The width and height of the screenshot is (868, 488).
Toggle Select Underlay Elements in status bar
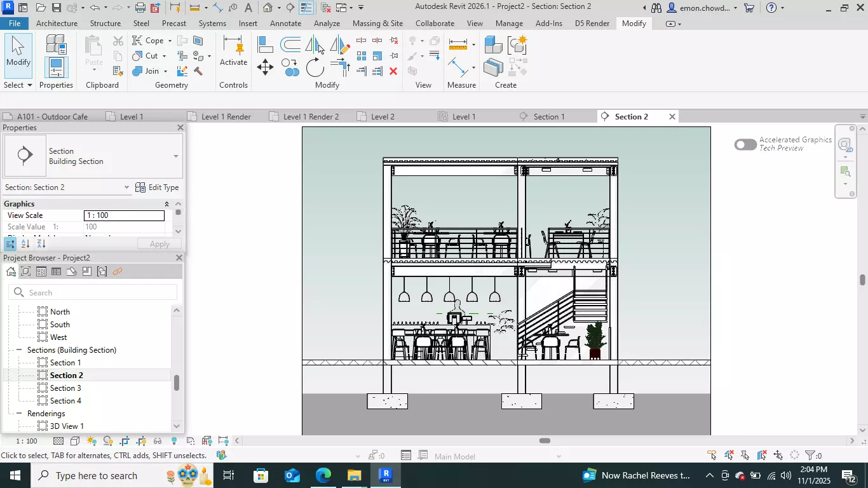pos(729,455)
